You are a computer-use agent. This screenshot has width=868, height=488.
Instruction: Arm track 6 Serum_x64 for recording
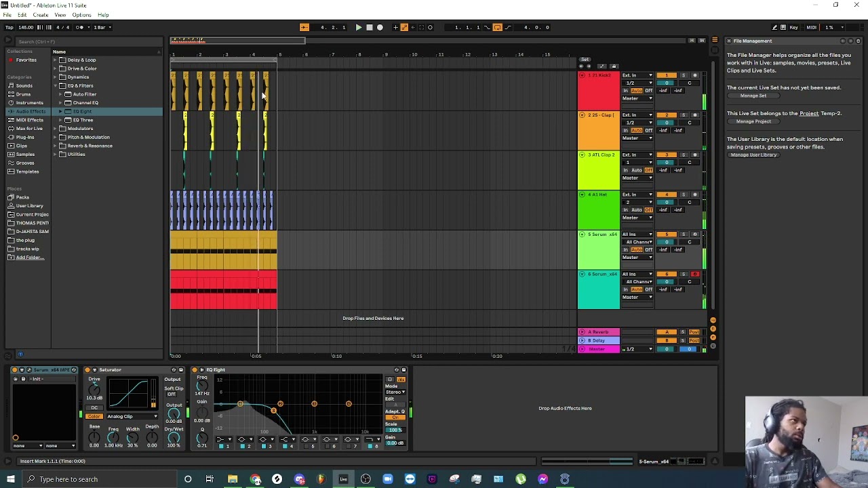[x=694, y=274]
